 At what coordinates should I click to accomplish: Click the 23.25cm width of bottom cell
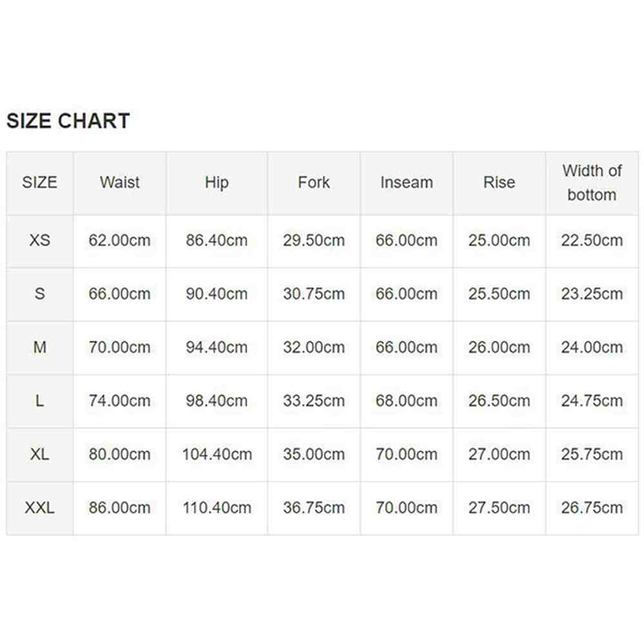click(592, 294)
